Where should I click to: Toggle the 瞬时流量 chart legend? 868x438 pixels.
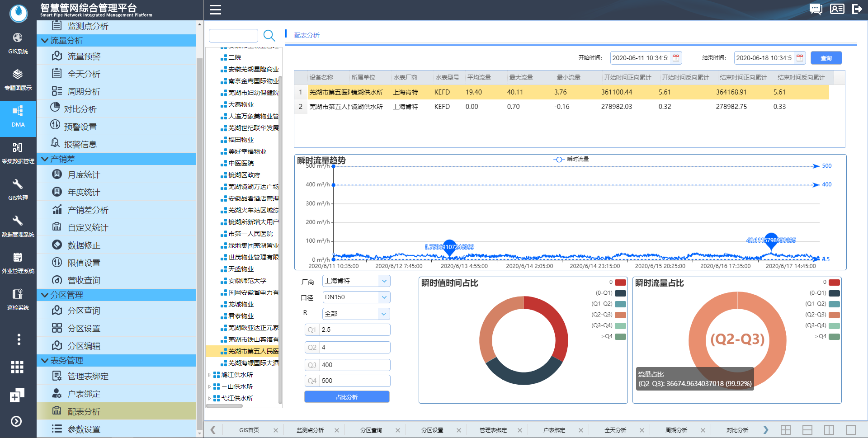pyautogui.click(x=571, y=159)
